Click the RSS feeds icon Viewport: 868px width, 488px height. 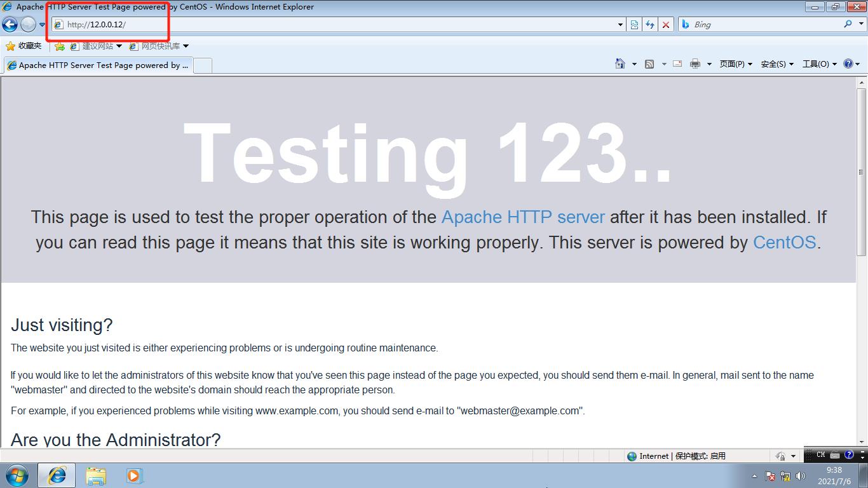click(x=649, y=64)
